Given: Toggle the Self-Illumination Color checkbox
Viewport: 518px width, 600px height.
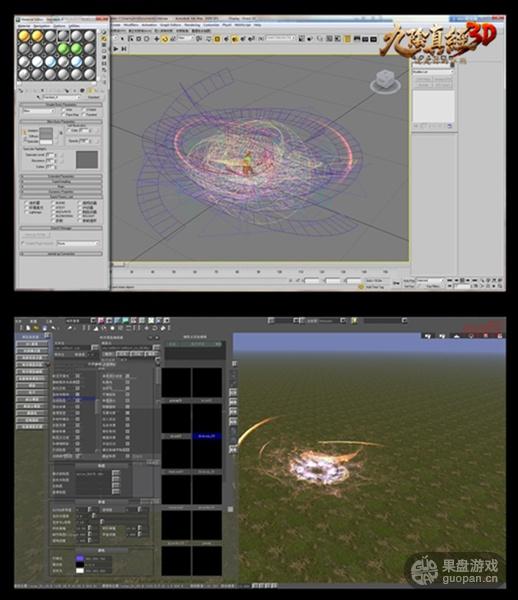Looking at the screenshot, I should pyautogui.click(x=70, y=130).
